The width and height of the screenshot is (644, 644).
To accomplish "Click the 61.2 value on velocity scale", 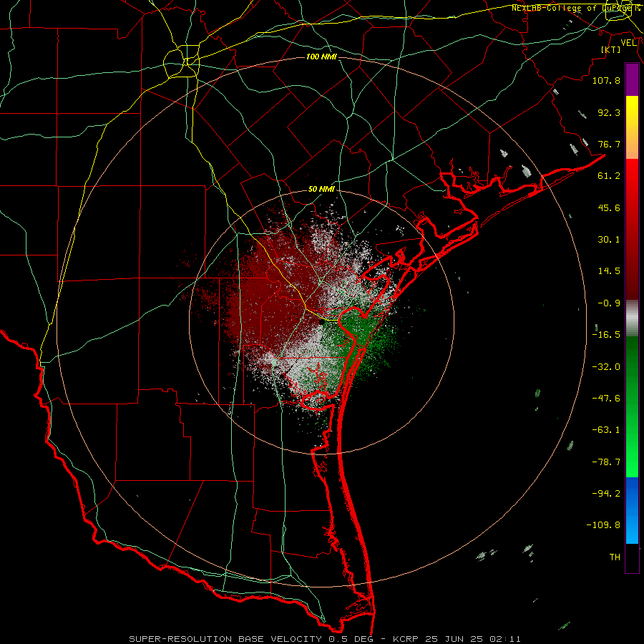I will (x=609, y=176).
